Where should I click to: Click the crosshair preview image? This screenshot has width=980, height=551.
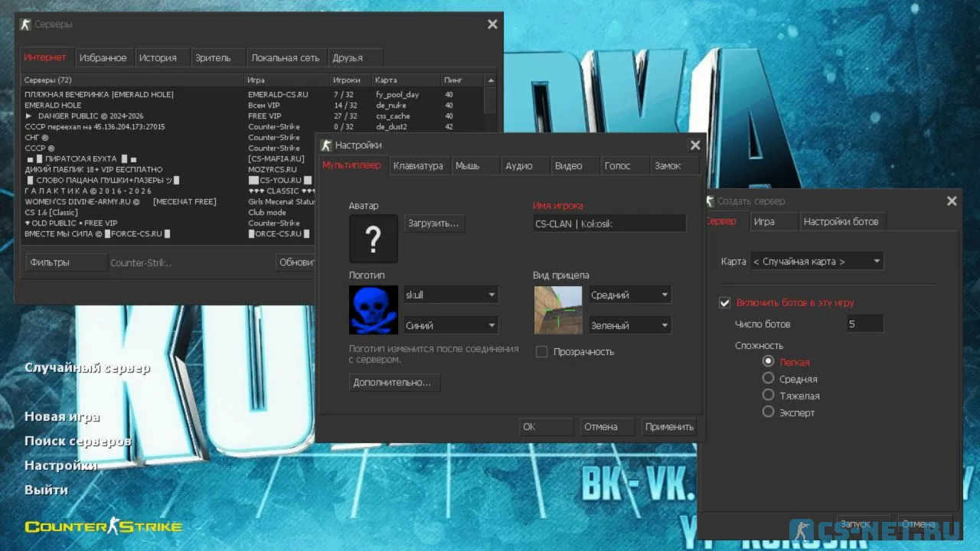pyautogui.click(x=558, y=310)
